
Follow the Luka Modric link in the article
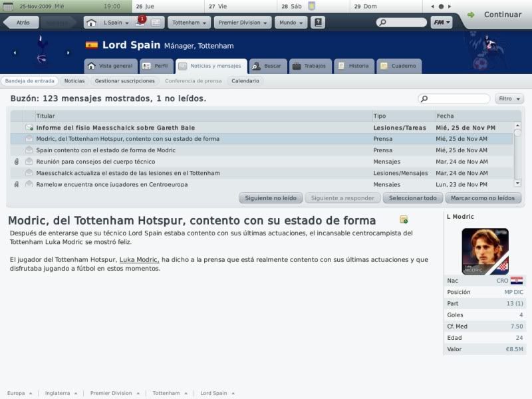point(139,259)
